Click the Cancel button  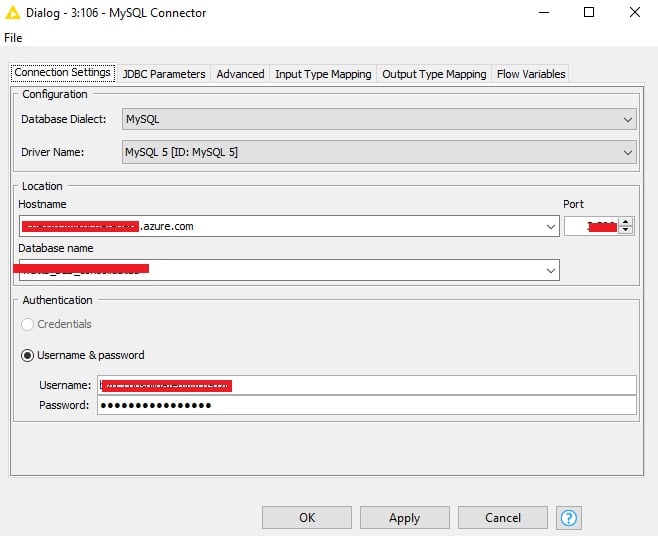point(503,518)
